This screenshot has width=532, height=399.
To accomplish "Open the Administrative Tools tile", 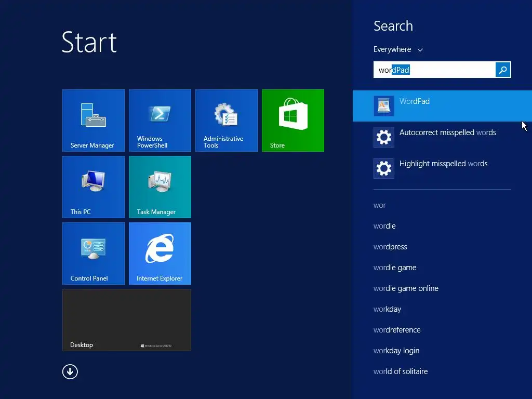I will 227,121.
